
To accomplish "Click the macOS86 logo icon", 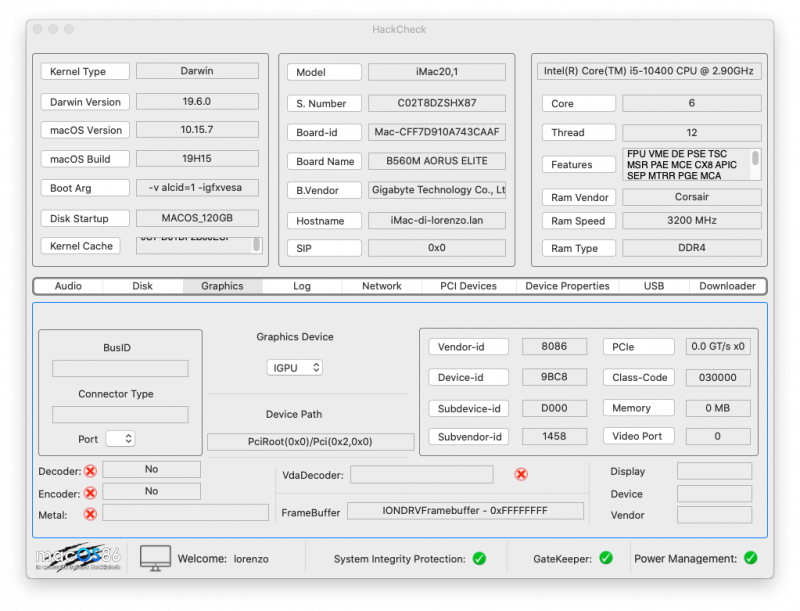I will pyautogui.click(x=79, y=557).
